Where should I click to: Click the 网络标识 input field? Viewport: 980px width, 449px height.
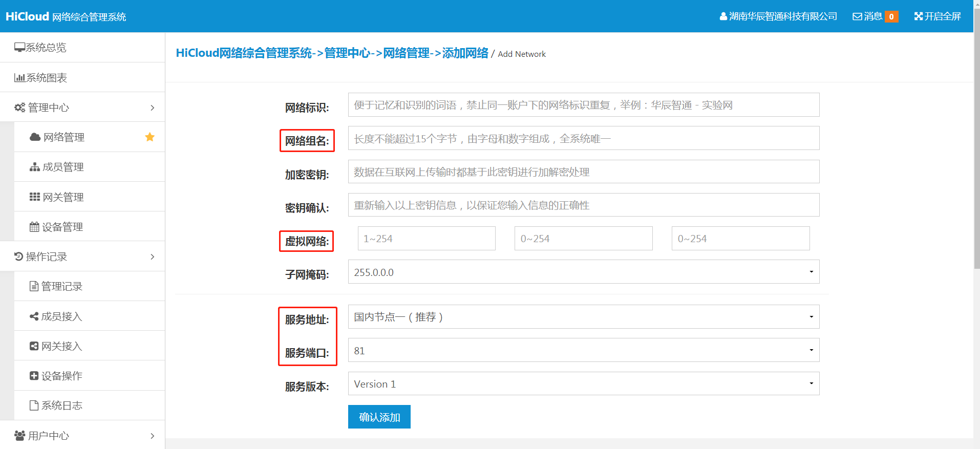click(x=583, y=105)
